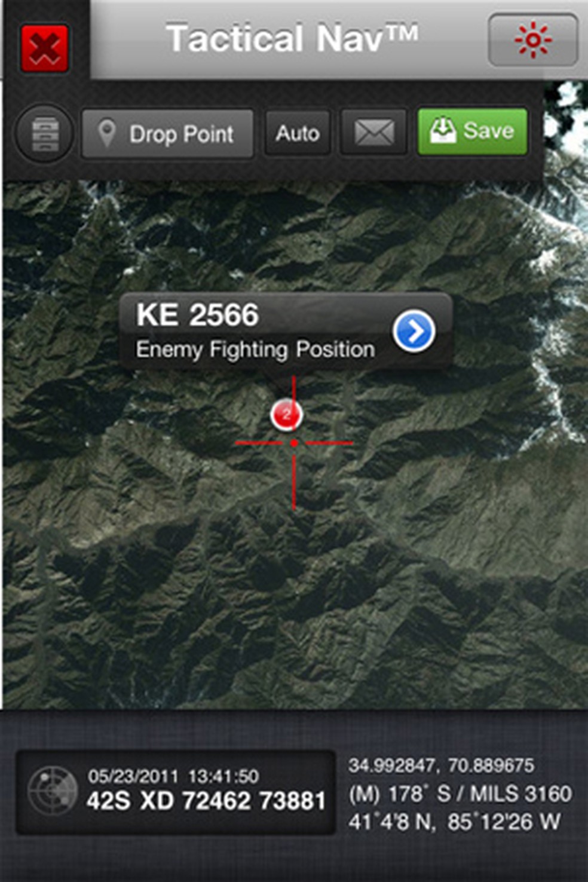Open the file drawer cabinet icon
The height and width of the screenshot is (882, 588).
coord(45,133)
